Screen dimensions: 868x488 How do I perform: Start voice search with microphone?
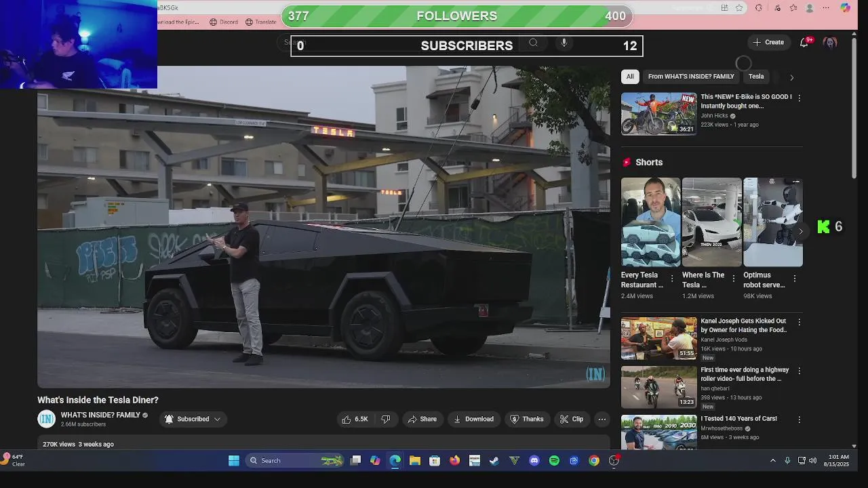click(x=564, y=43)
